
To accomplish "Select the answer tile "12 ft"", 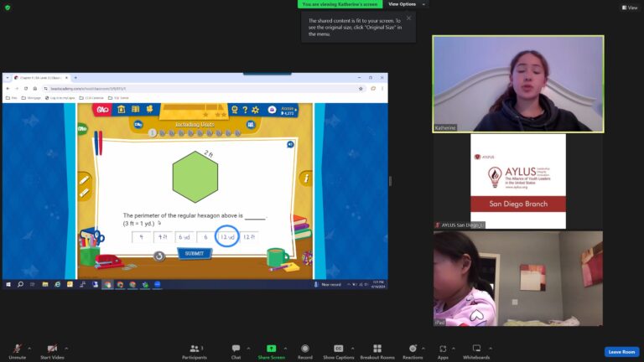I will tap(249, 237).
